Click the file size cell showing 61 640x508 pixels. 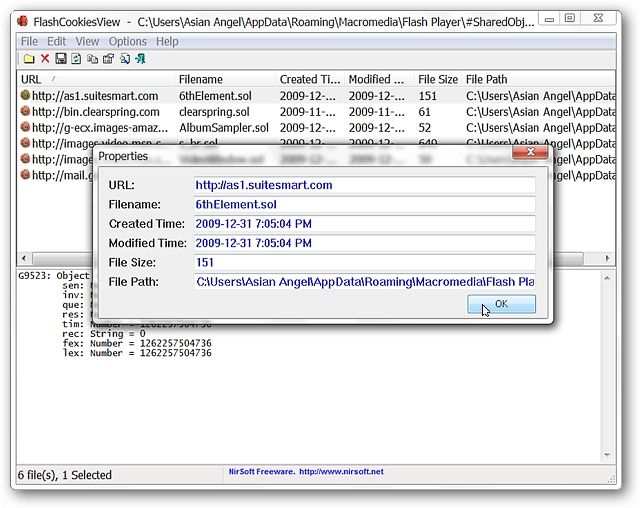click(x=424, y=112)
